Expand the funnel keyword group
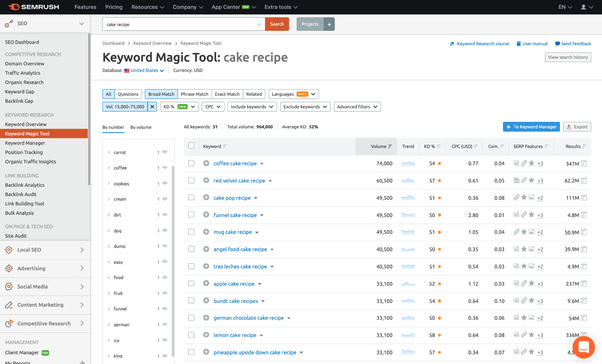 point(109,309)
